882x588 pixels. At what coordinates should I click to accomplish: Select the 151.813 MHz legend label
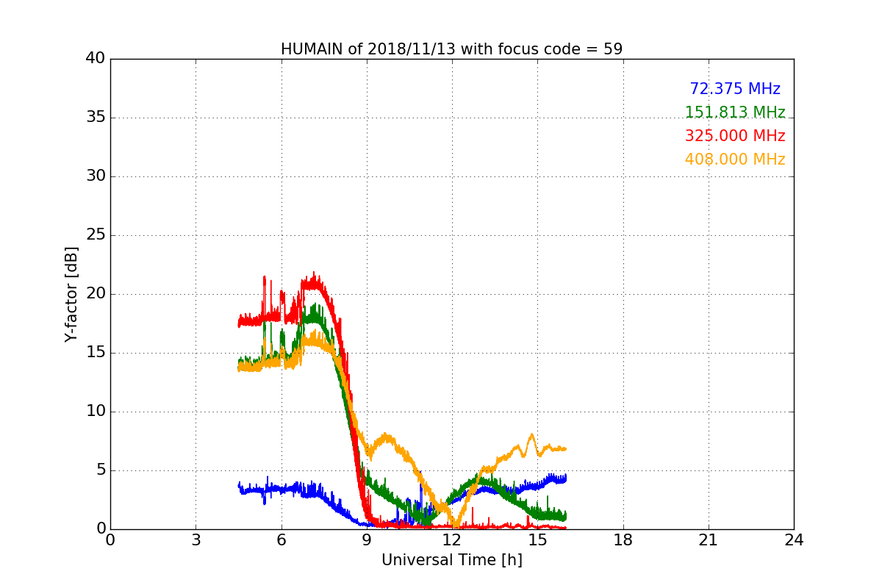point(735,112)
